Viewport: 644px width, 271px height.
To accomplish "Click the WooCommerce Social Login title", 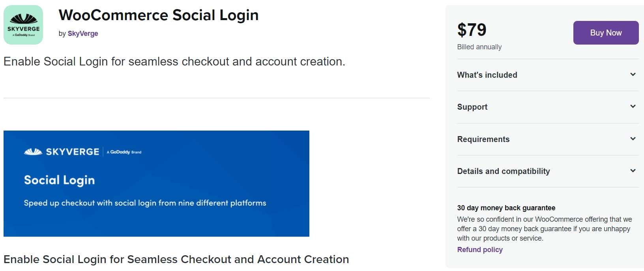I will coord(158,15).
